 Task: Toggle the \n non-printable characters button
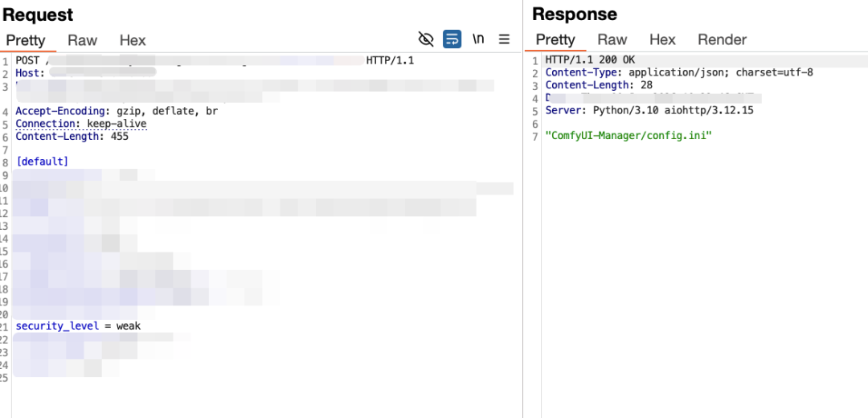[478, 39]
